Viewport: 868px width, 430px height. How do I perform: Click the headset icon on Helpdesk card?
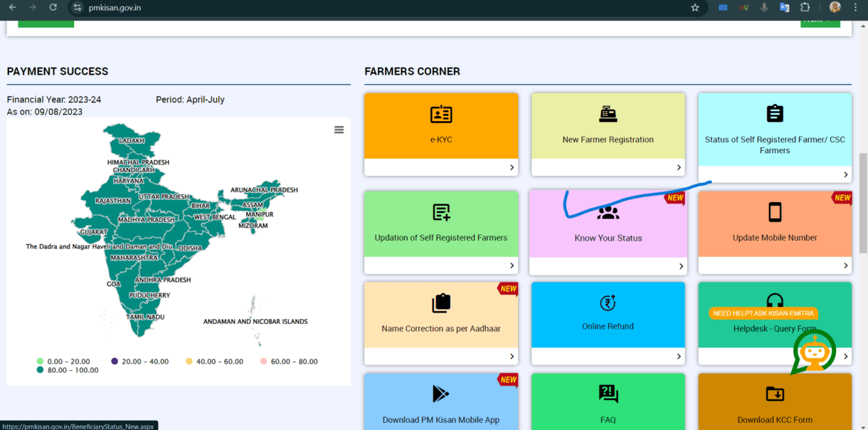pyautogui.click(x=775, y=300)
